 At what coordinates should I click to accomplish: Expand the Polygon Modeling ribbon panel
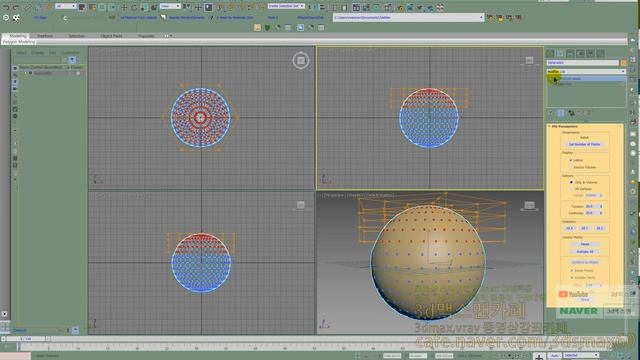point(19,42)
